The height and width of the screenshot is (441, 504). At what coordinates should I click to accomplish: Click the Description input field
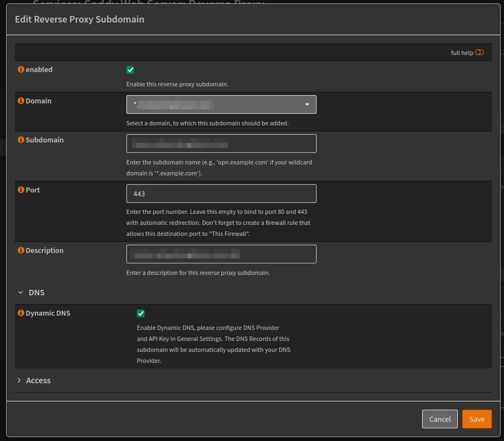tap(221, 254)
